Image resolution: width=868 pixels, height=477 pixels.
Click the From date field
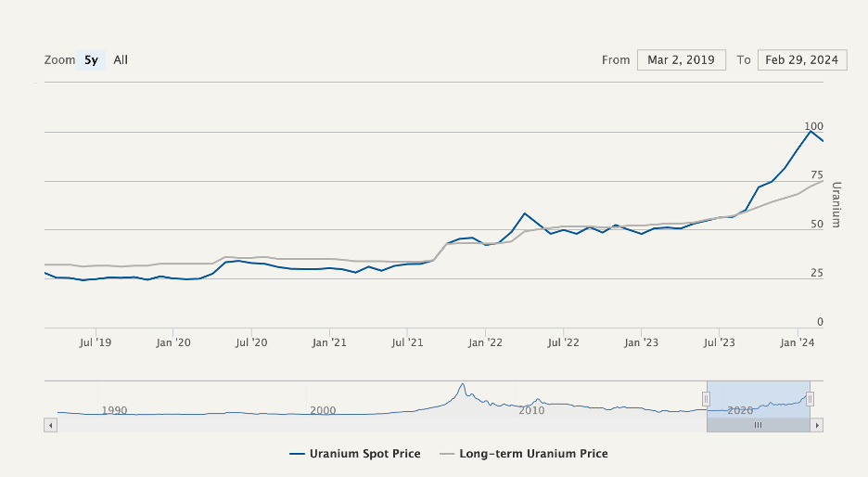tap(681, 60)
